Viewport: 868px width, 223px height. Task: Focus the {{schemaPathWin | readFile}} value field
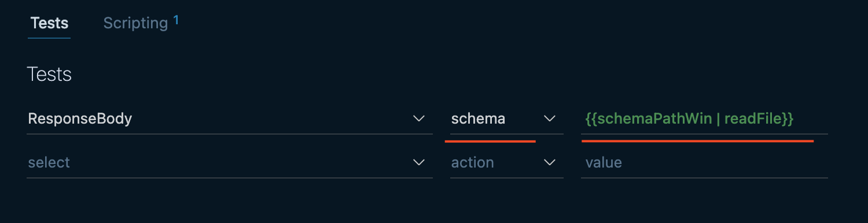(x=704, y=119)
